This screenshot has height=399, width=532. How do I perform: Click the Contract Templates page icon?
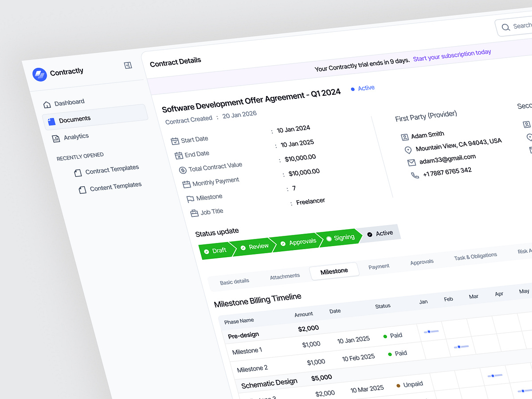78,173
